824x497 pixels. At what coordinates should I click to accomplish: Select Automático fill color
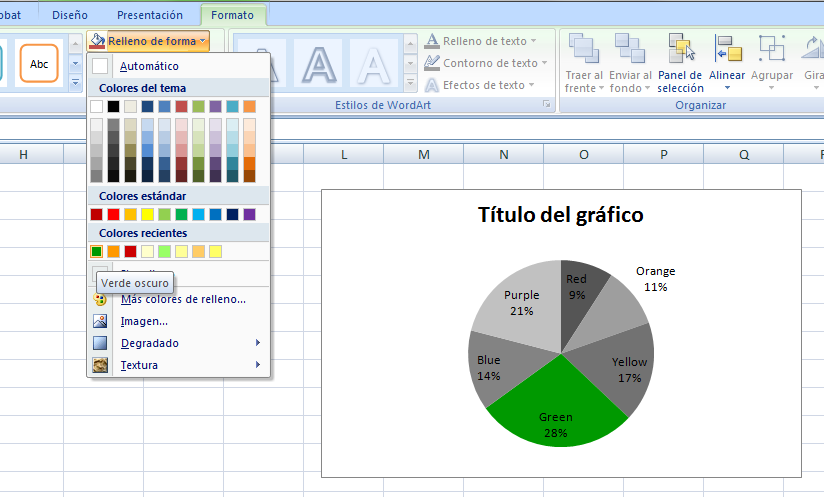coord(149,66)
